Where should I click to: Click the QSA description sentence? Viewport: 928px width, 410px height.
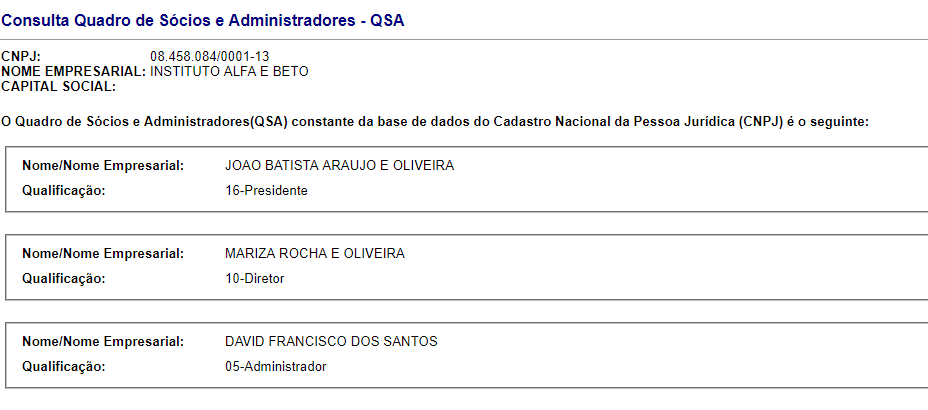[434, 122]
